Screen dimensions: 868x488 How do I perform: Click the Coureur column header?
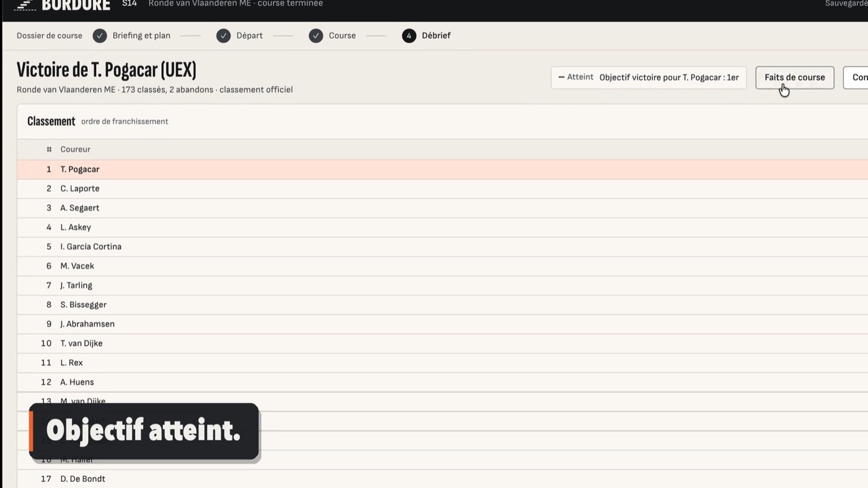pos(75,149)
